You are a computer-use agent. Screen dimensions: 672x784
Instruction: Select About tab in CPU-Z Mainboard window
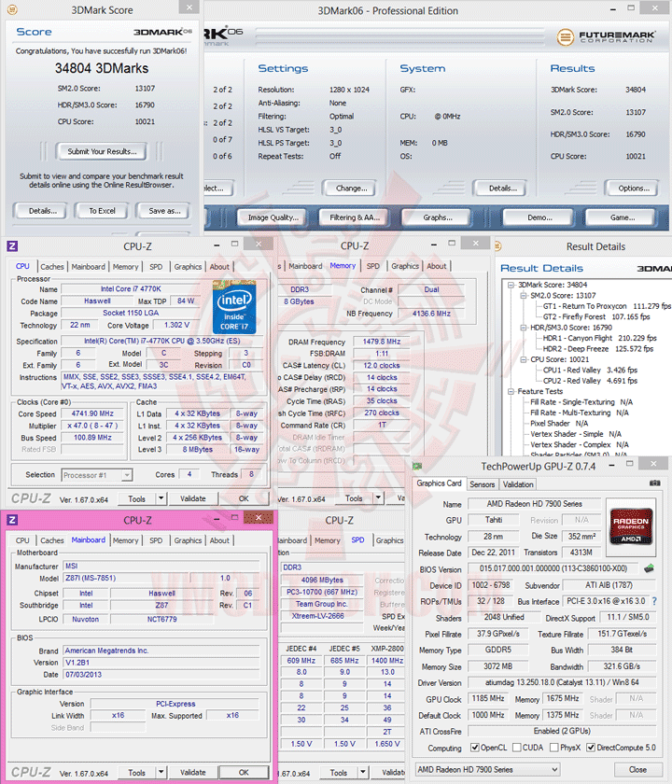[219, 540]
